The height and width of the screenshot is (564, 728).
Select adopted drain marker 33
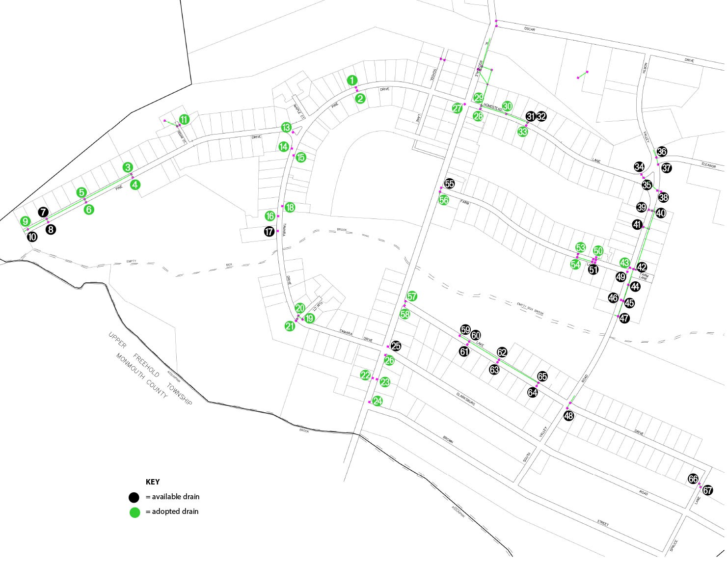click(522, 132)
